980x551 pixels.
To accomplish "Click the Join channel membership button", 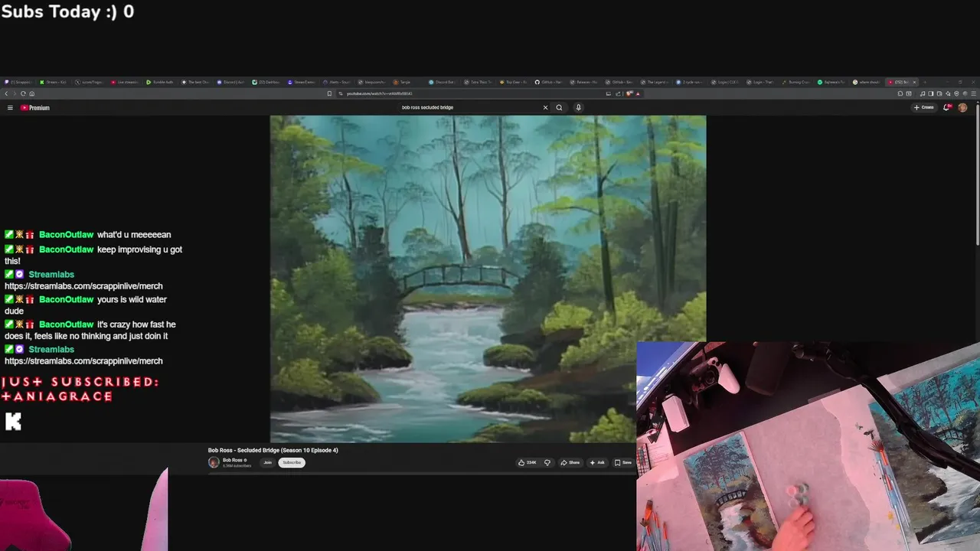I will (x=267, y=462).
